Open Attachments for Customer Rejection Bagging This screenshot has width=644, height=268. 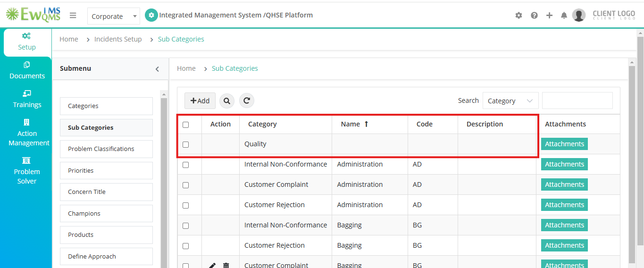[564, 245]
